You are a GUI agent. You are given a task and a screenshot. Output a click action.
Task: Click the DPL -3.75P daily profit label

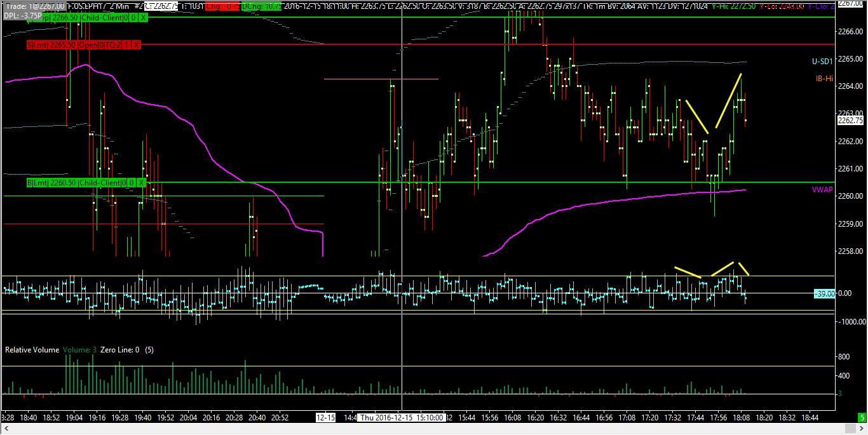(22, 15)
